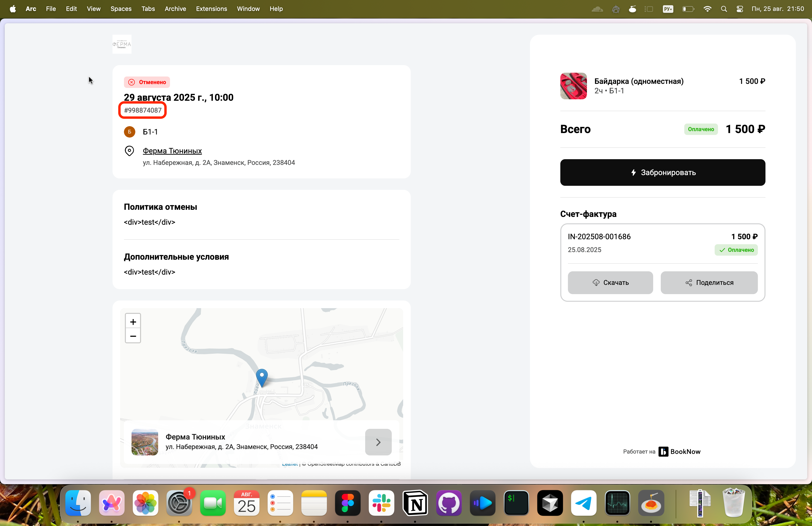Share invoice with Поделиться button
Screen dimensions: 812x526
point(709,283)
